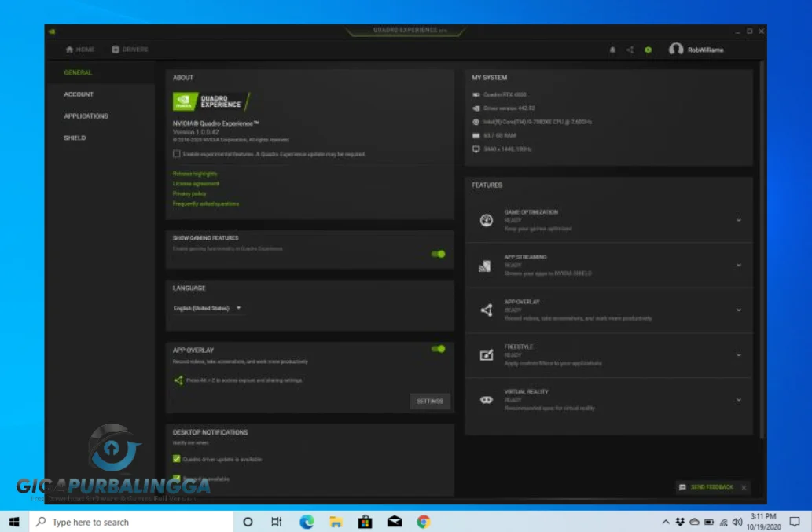The height and width of the screenshot is (532, 812).
Task: Click the App Overlay share icon in Features
Action: pyautogui.click(x=487, y=310)
